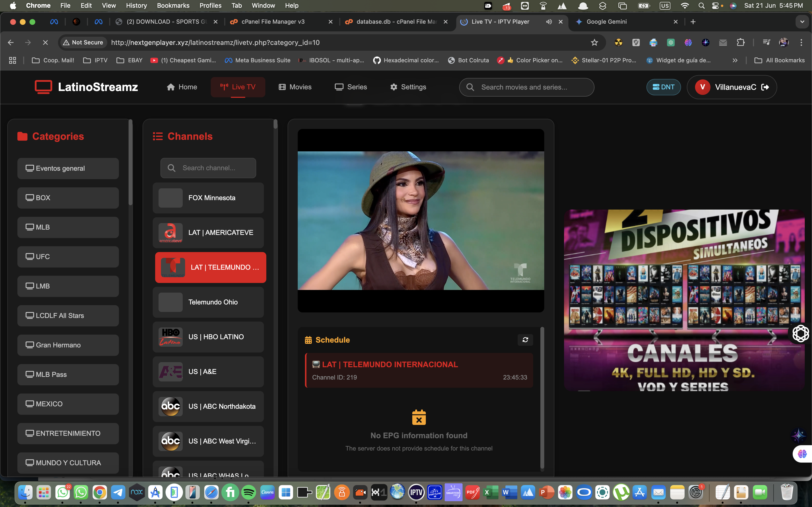Viewport: 812px width, 507px height.
Task: Open Settings via the gear icon
Action: (394, 87)
